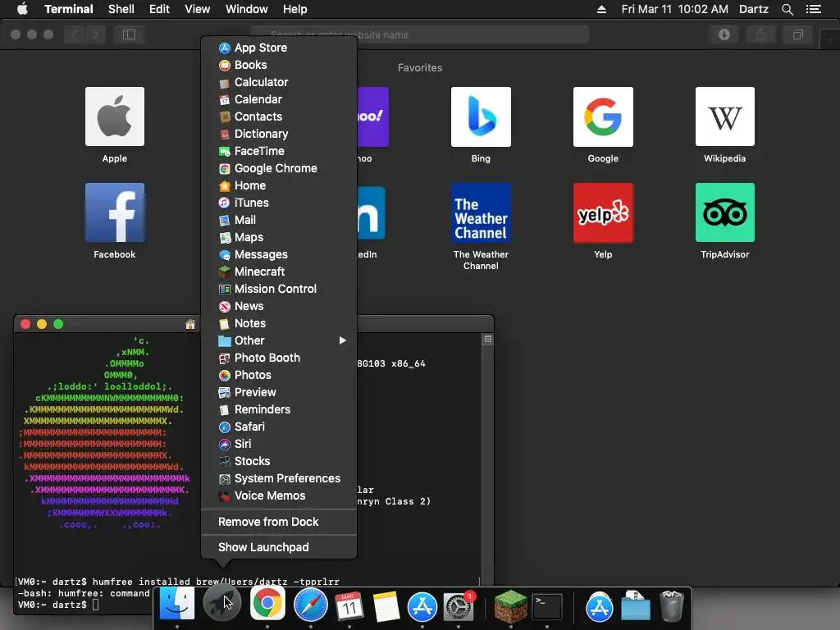Click Terminal scrollbar top button

(487, 339)
